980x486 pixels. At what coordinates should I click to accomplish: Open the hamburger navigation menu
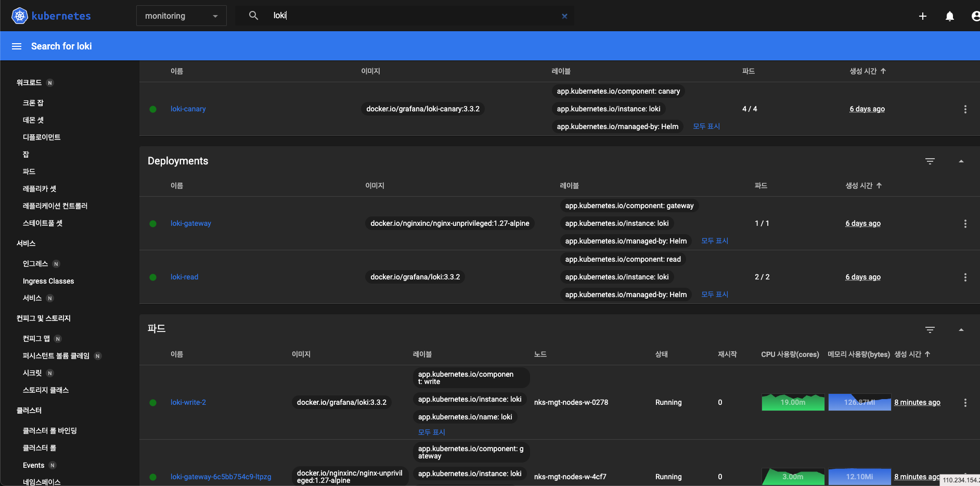click(17, 46)
